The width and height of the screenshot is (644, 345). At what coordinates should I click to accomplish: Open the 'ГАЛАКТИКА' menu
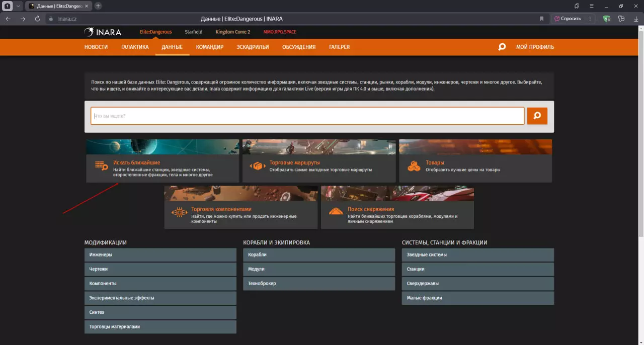135,47
